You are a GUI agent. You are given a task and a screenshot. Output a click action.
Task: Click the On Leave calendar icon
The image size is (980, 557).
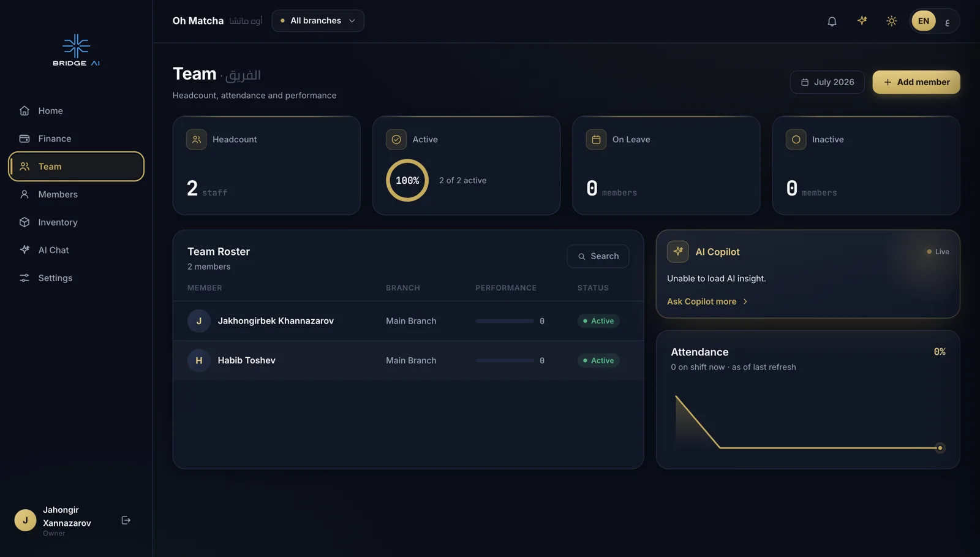(x=596, y=140)
